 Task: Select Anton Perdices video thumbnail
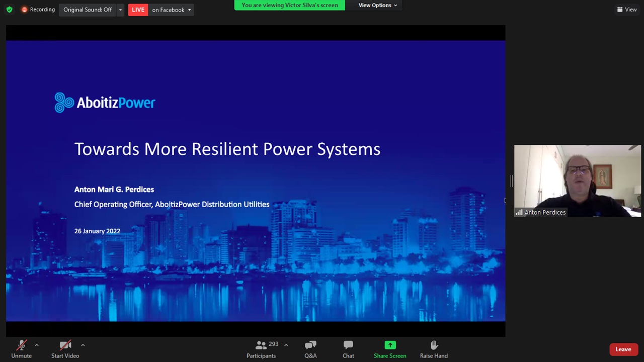578,181
